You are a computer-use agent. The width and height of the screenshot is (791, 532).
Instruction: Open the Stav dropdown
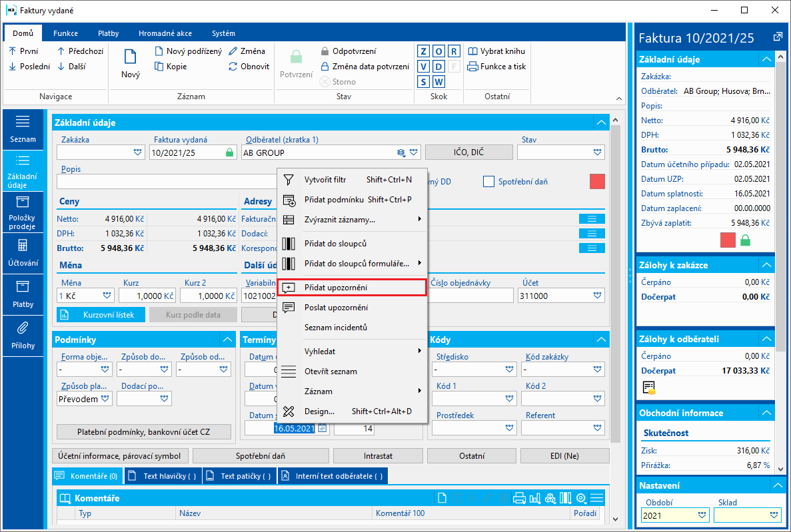click(x=598, y=152)
